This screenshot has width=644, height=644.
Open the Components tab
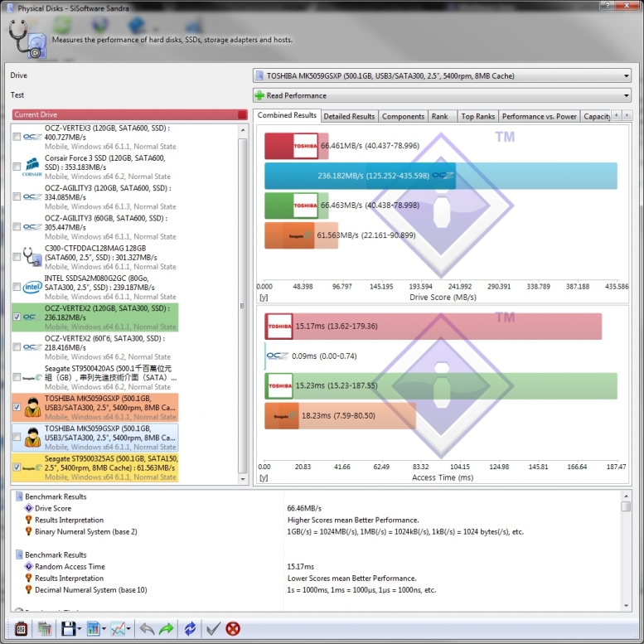point(403,116)
